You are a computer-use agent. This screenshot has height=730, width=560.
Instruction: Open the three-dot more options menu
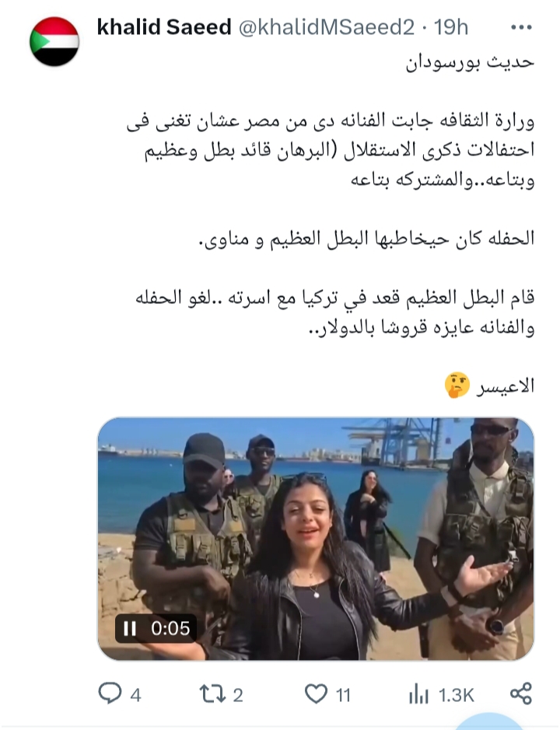[x=521, y=27]
